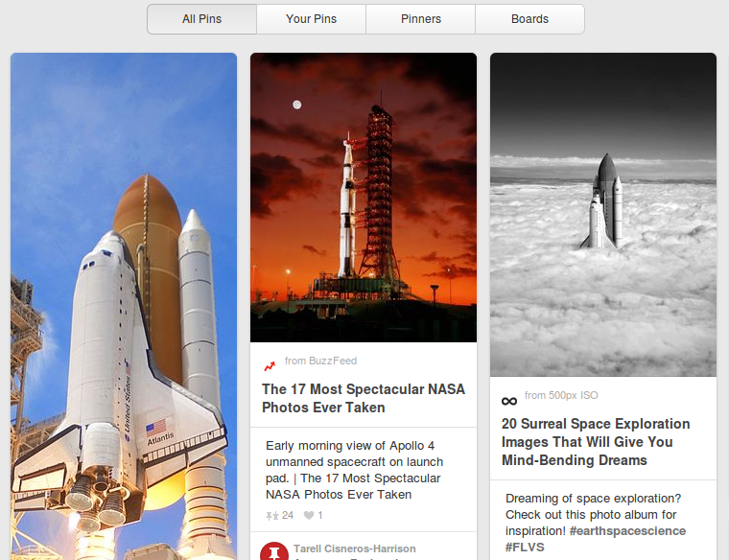Open the Your Pins tab
The width and height of the screenshot is (729, 560).
click(311, 19)
